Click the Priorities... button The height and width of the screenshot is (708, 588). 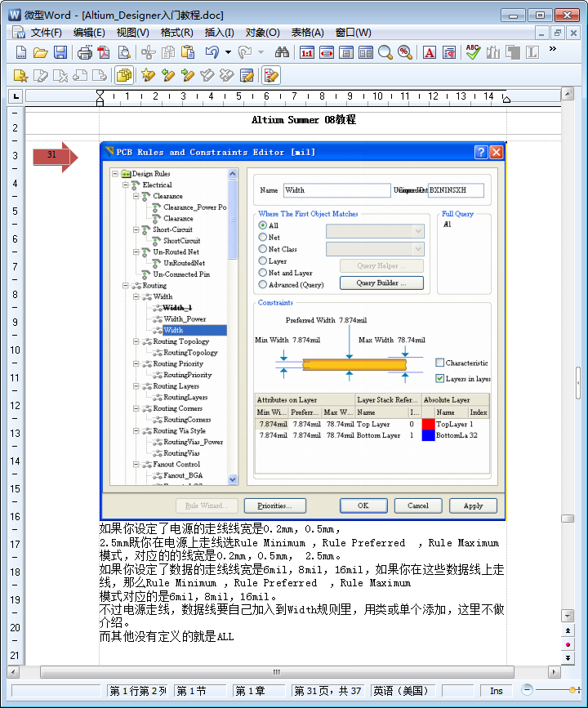coord(275,505)
